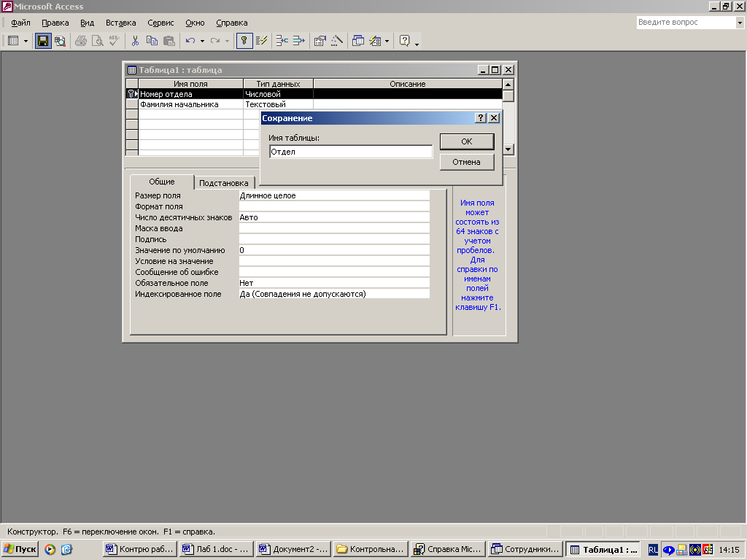
Task: Click the 'Размер поля' value Длинное целое
Action: [334, 195]
